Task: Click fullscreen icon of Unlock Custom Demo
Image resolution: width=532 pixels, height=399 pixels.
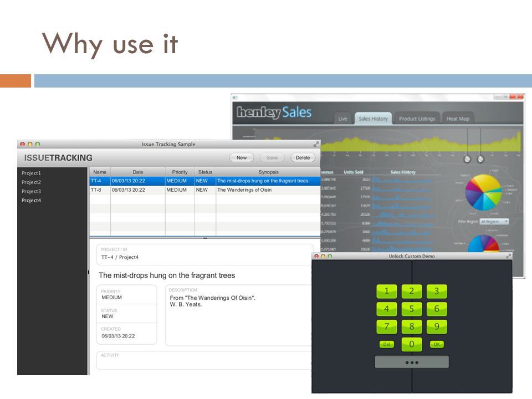Action: [508, 256]
